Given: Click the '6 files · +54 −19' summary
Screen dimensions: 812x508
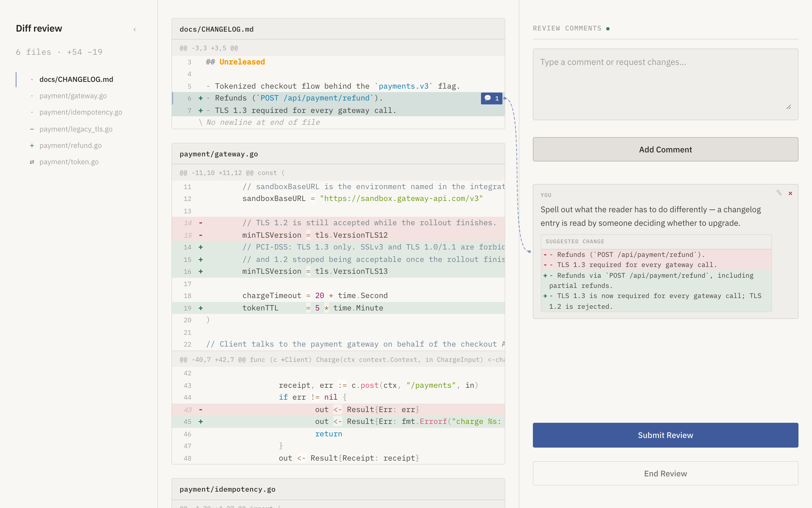Looking at the screenshot, I should [59, 52].
